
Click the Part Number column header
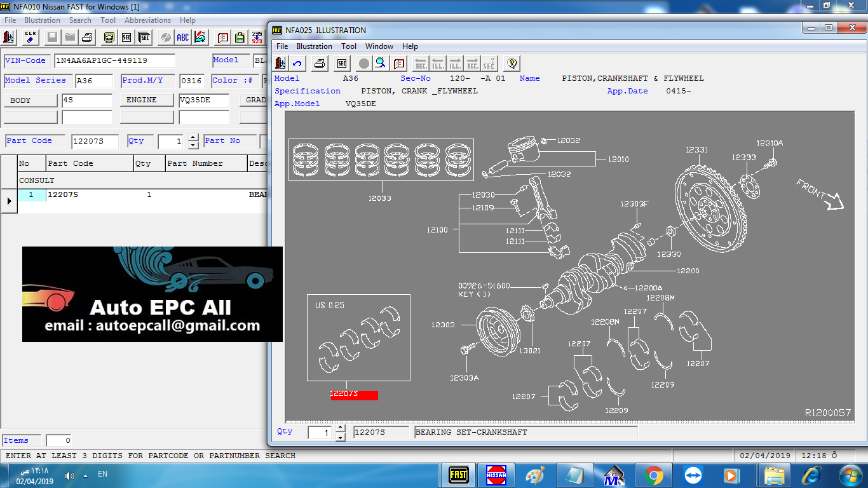206,163
